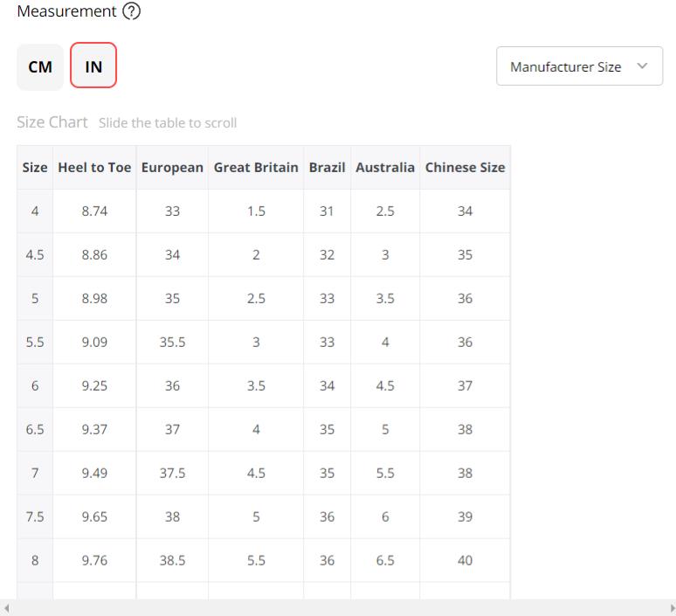Click the Chinese Size 40 cell
Image resolution: width=676 pixels, height=616 pixels.
[x=465, y=561]
